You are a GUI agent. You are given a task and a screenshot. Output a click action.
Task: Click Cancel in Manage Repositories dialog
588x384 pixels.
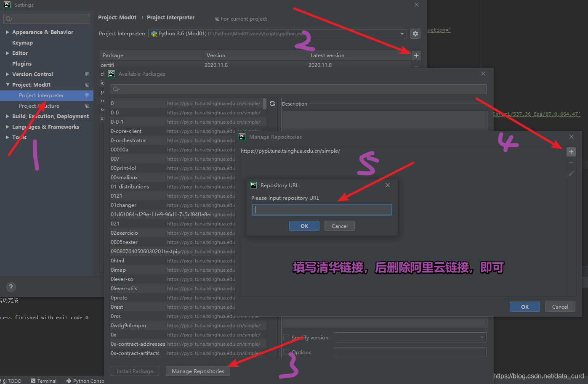(x=560, y=307)
